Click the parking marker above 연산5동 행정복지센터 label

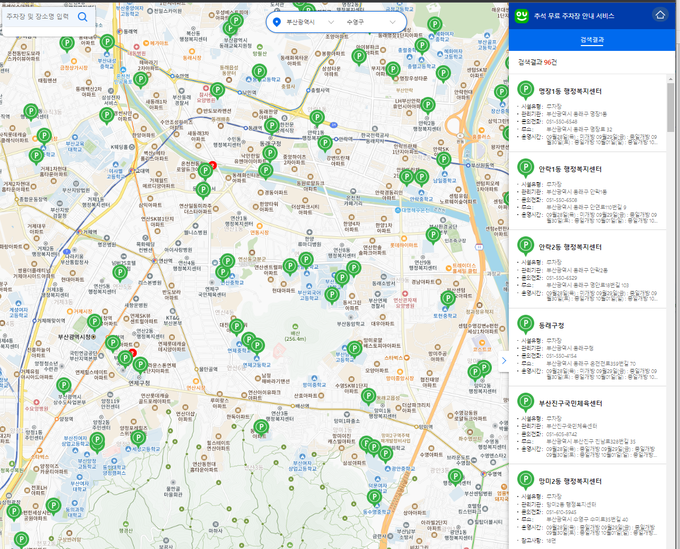tap(120, 274)
